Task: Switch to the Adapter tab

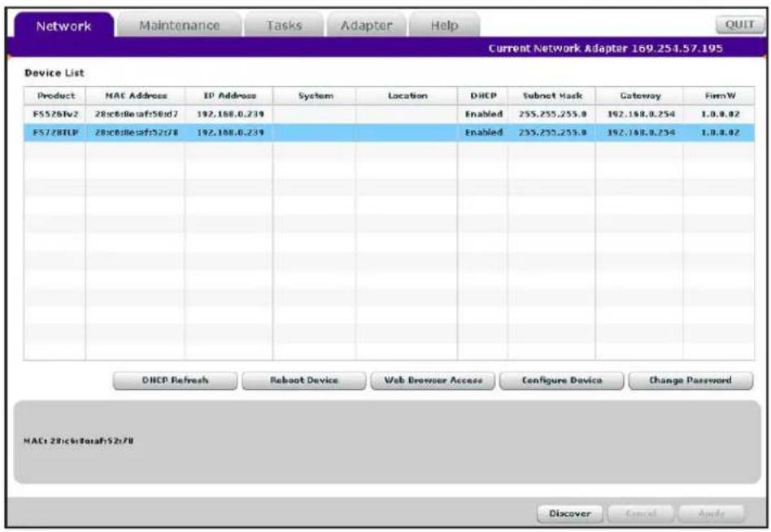Action: (367, 25)
